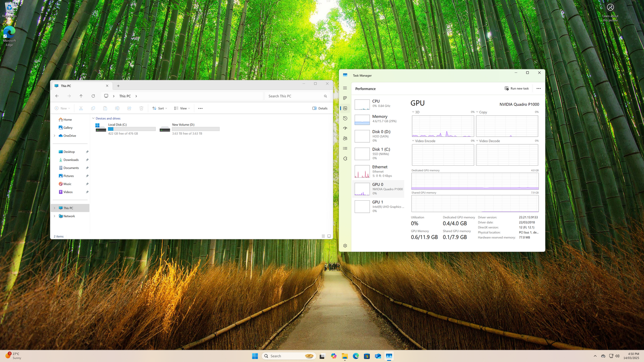Open the Sort dropdown in File Explorer

click(x=160, y=108)
